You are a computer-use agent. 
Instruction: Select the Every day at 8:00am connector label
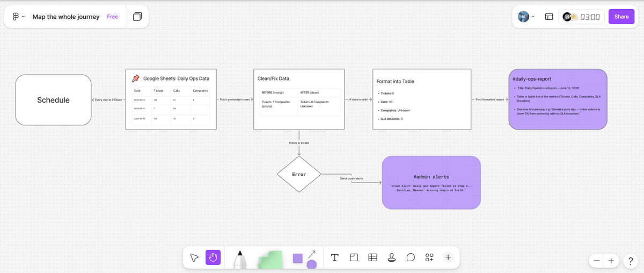(x=108, y=99)
